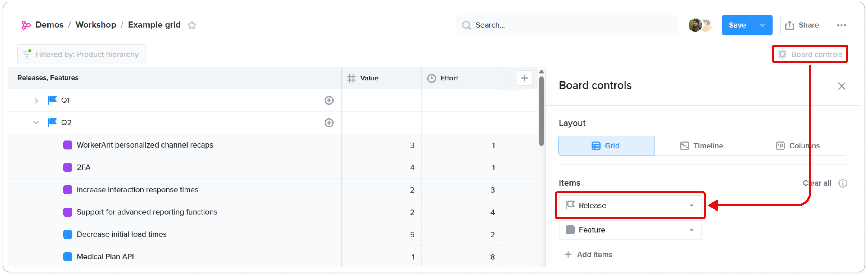This screenshot has height=276, width=868.
Task: Click the Effort column header
Action: [x=461, y=78]
